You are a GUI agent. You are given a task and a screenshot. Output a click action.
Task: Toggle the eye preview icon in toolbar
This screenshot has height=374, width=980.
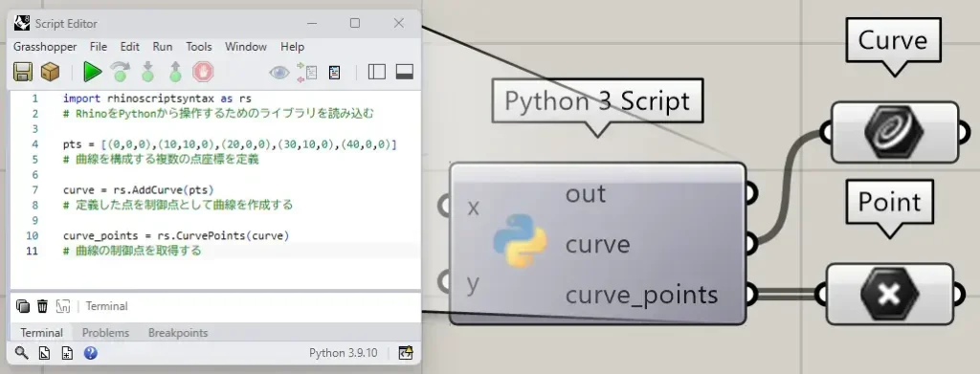279,73
